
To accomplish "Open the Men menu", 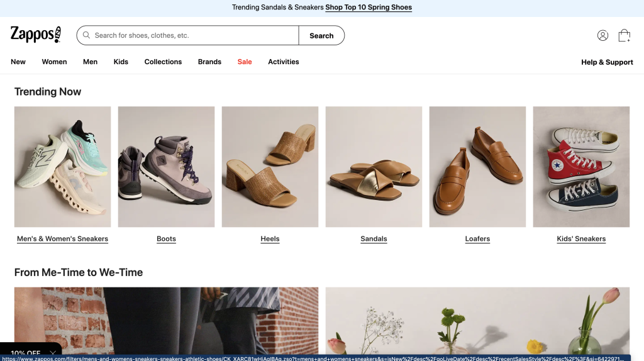I will pyautogui.click(x=91, y=62).
